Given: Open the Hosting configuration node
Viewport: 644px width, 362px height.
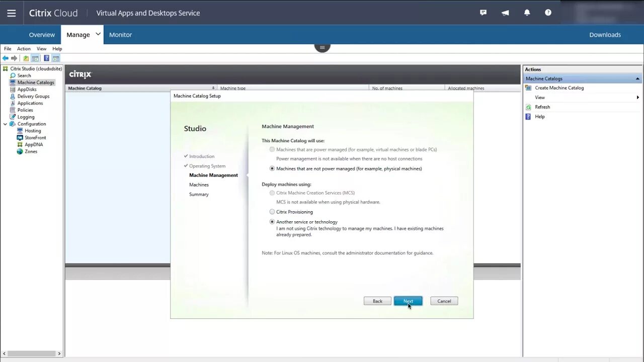Looking at the screenshot, I should (x=32, y=131).
